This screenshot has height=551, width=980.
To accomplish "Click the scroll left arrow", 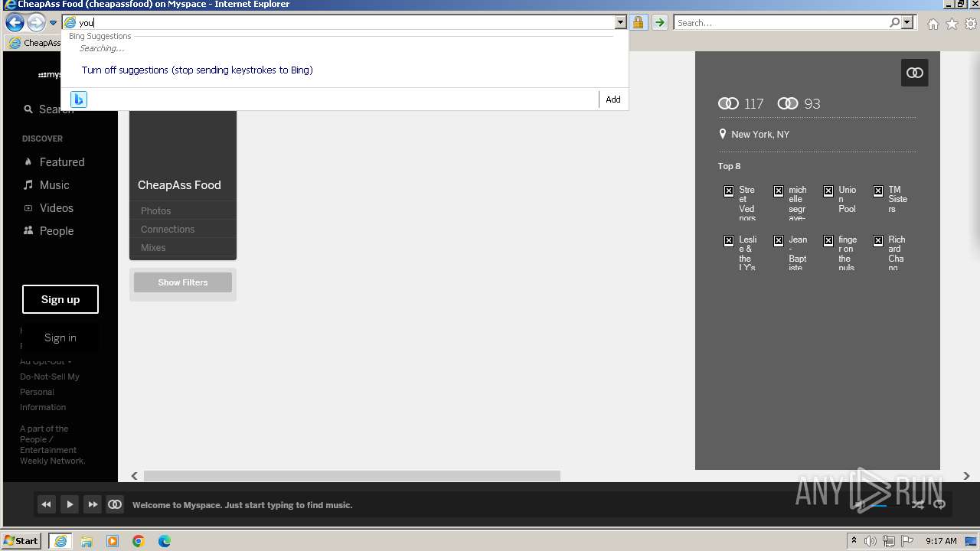I will [135, 476].
